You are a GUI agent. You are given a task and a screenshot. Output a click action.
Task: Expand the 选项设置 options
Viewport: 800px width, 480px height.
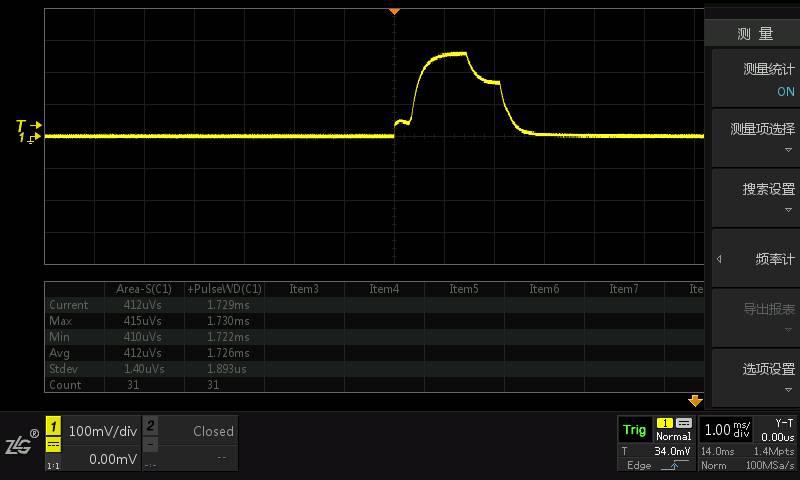[755, 377]
